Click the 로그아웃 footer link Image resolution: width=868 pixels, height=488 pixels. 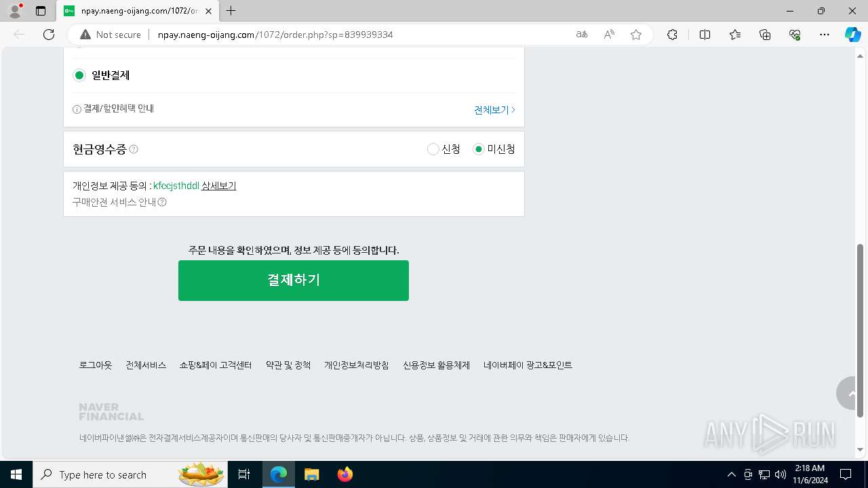pos(96,365)
